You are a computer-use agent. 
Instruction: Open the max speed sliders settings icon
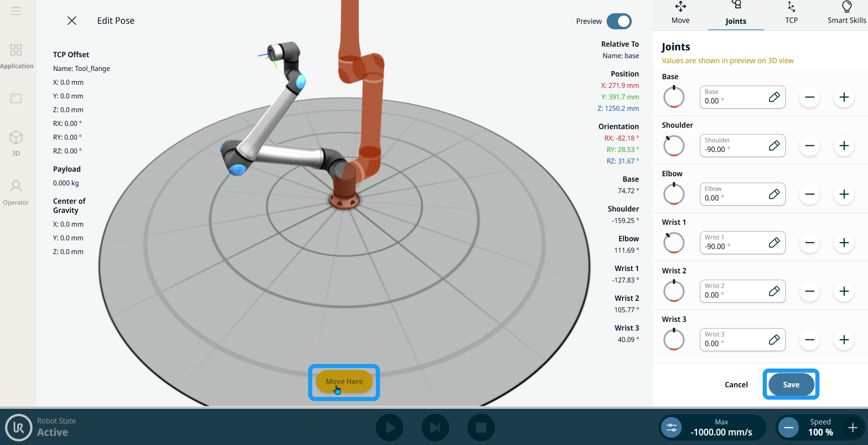click(671, 428)
